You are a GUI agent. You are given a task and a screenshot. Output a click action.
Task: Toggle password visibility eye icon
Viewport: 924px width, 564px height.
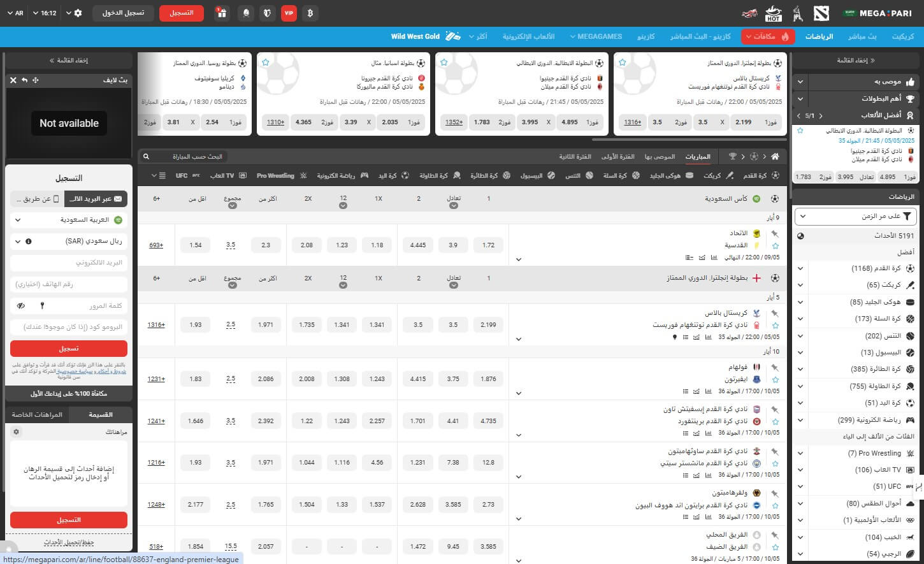[x=21, y=306]
